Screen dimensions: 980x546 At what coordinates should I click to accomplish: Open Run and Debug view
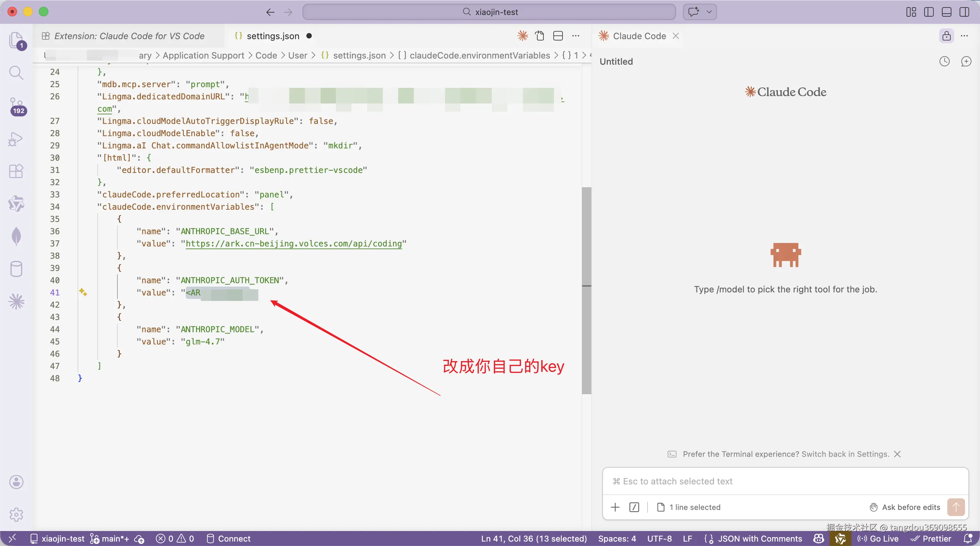(16, 139)
